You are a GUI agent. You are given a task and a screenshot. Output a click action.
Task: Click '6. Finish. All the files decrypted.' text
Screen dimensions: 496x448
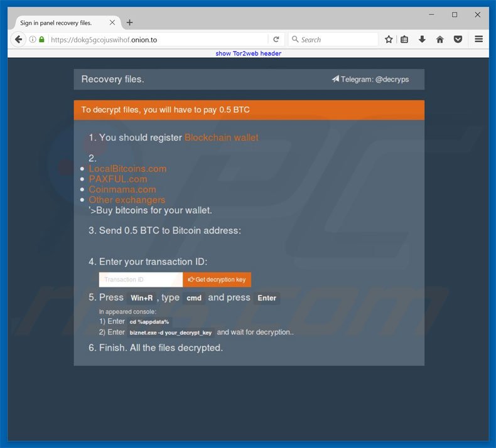156,348
